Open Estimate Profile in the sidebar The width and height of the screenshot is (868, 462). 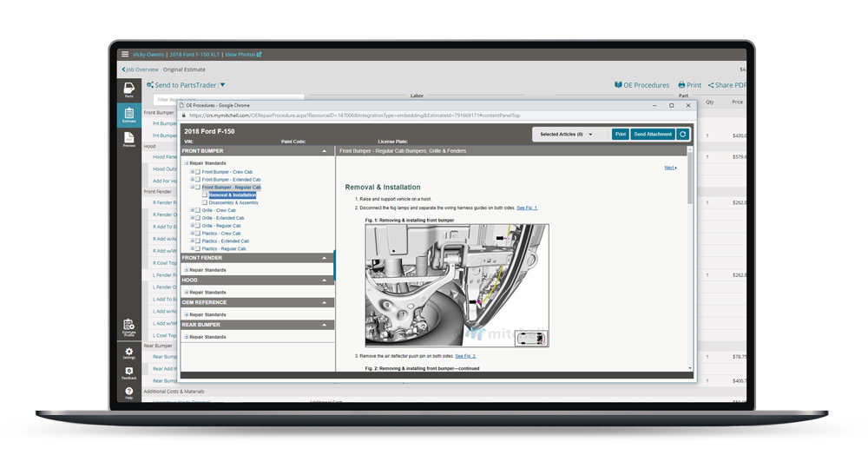pos(128,327)
